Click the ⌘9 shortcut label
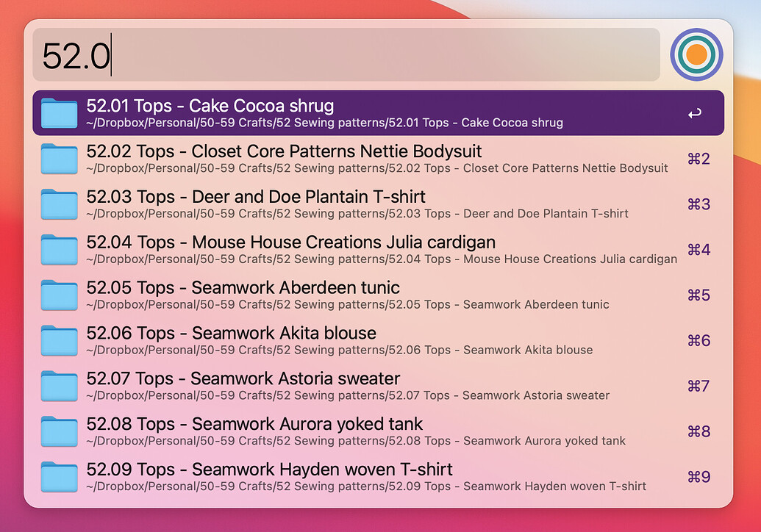 point(699,478)
